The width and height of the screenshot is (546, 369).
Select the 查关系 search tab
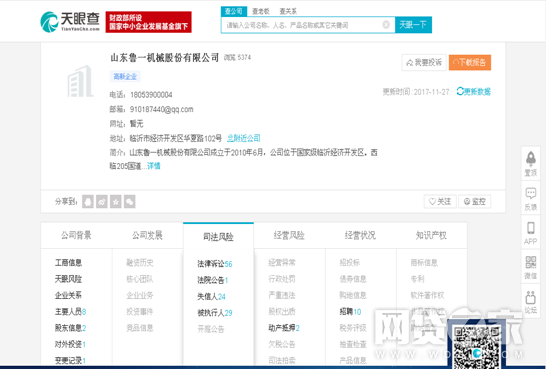click(x=288, y=11)
